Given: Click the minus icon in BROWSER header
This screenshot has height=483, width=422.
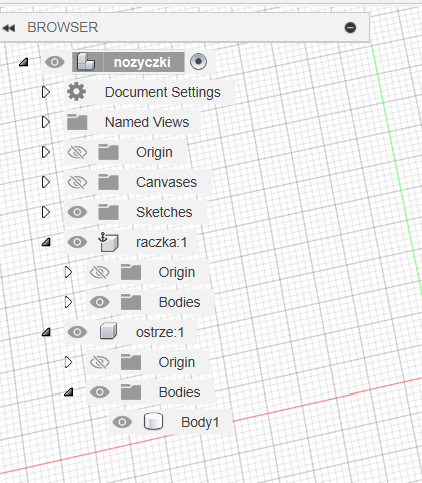Looking at the screenshot, I should click(x=350, y=27).
